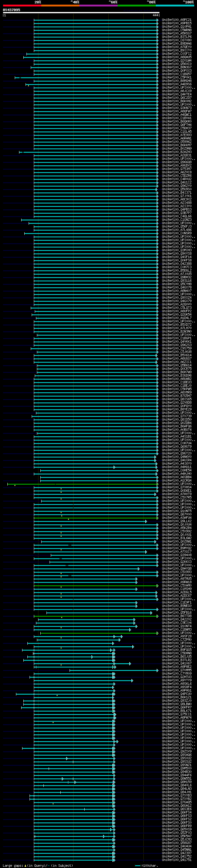The image size is (197, 868).
Task: Open hit UniRef100_A9PB15
Action: [177, 23]
